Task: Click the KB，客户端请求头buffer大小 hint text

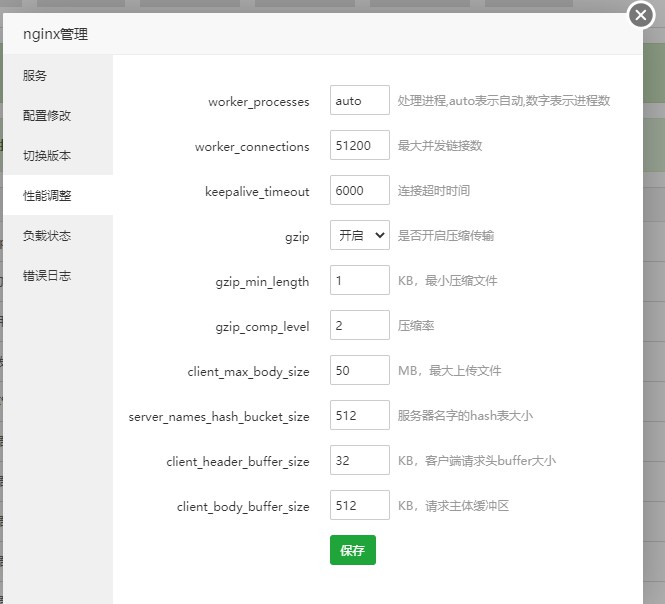Action: pos(477,461)
